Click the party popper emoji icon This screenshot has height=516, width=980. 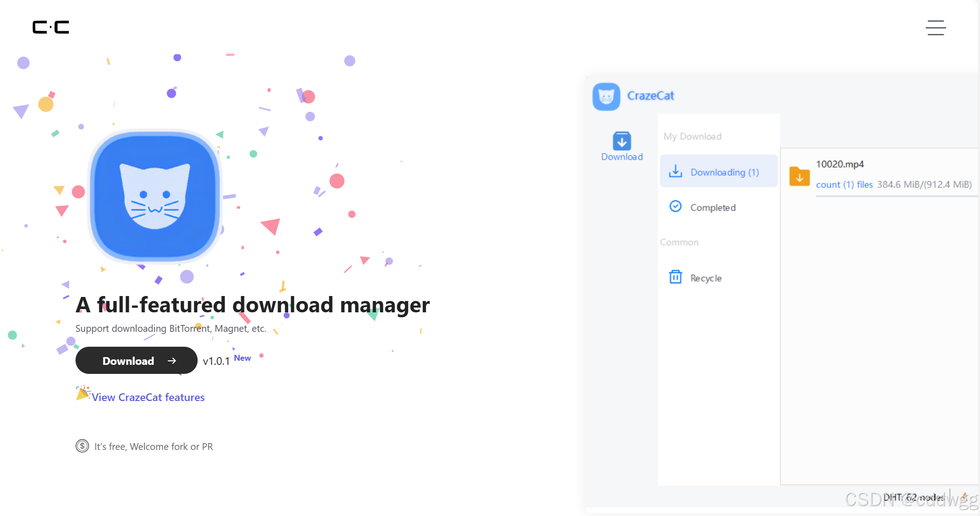(x=82, y=392)
